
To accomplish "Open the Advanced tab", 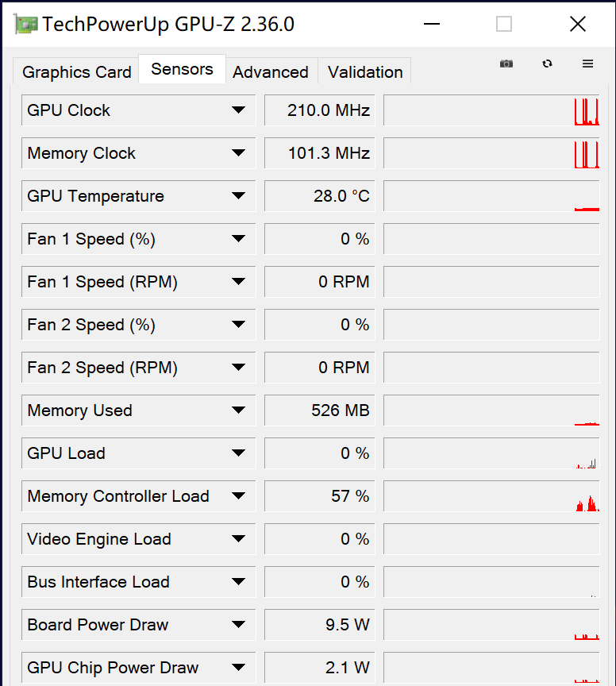I will click(x=271, y=72).
